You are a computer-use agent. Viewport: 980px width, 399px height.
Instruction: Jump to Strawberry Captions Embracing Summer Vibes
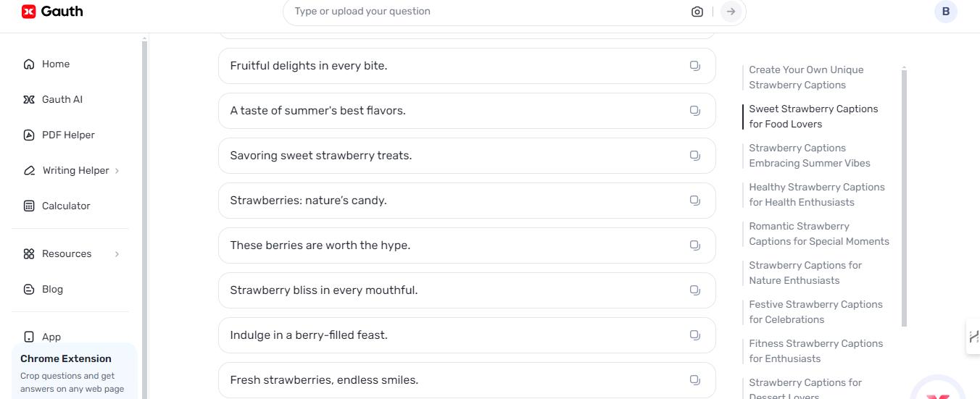coord(810,156)
